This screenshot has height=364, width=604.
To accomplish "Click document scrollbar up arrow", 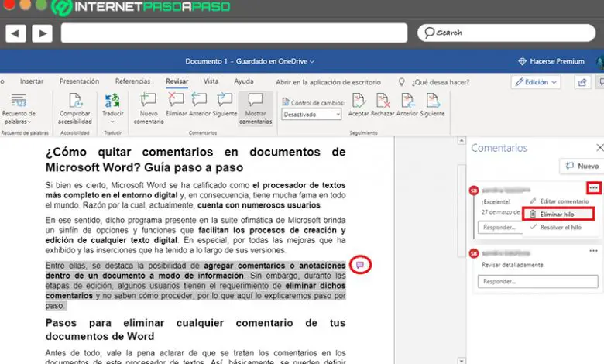I will (461, 141).
